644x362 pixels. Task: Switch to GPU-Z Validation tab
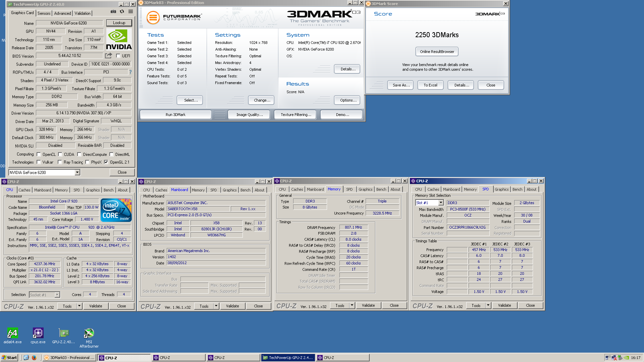83,13
